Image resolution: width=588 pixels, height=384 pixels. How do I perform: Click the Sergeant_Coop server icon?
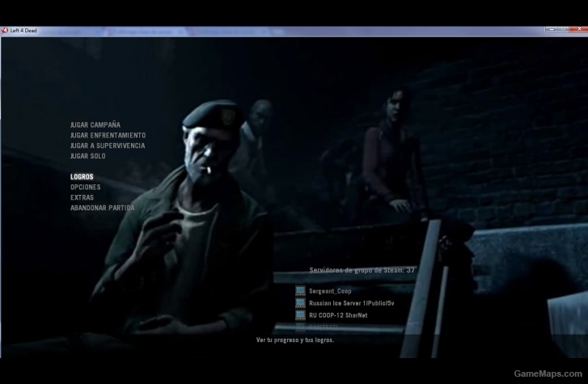[x=300, y=290]
